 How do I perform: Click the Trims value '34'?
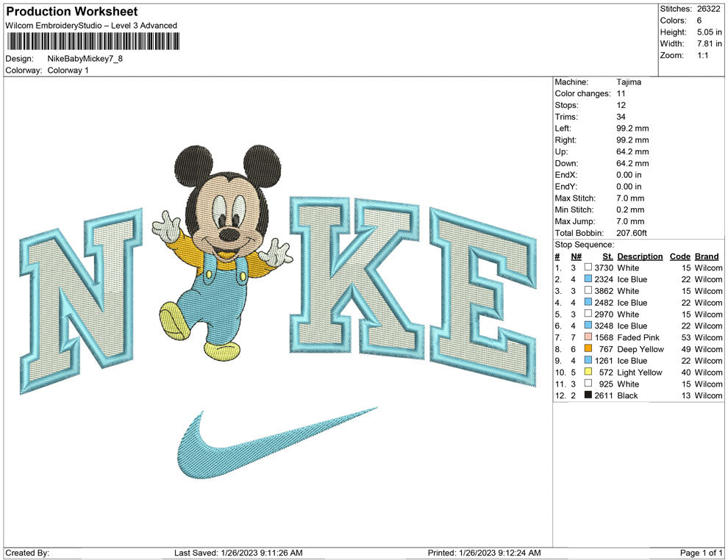tap(621, 116)
